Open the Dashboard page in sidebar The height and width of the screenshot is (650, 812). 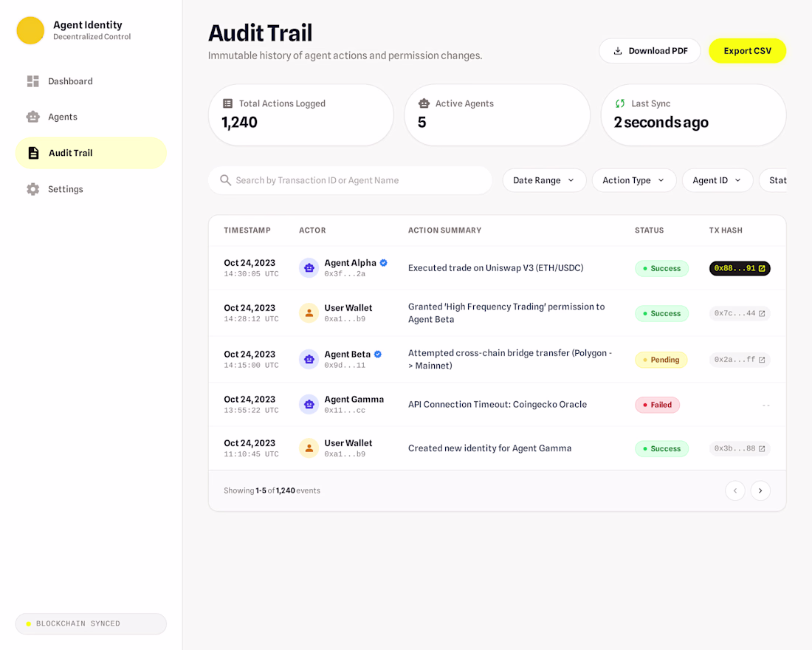click(x=70, y=81)
